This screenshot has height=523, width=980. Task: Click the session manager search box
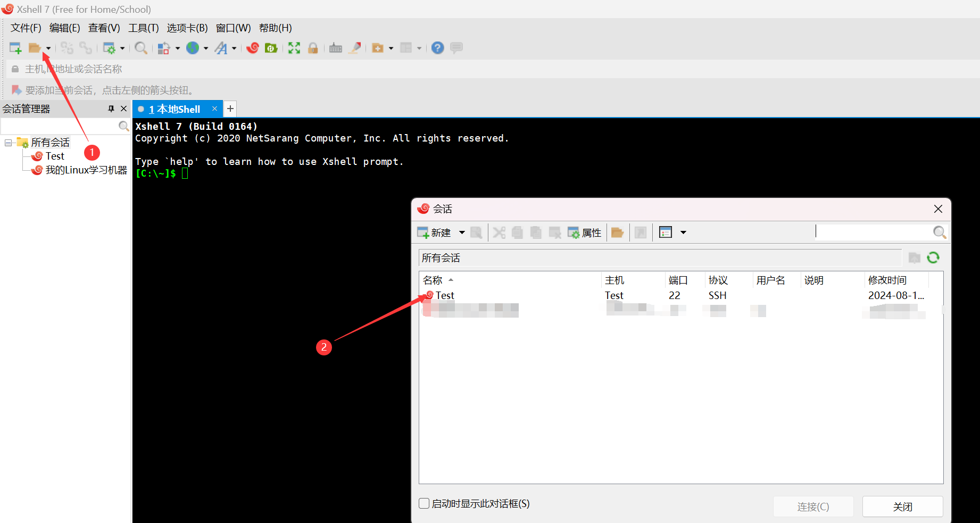[60, 126]
